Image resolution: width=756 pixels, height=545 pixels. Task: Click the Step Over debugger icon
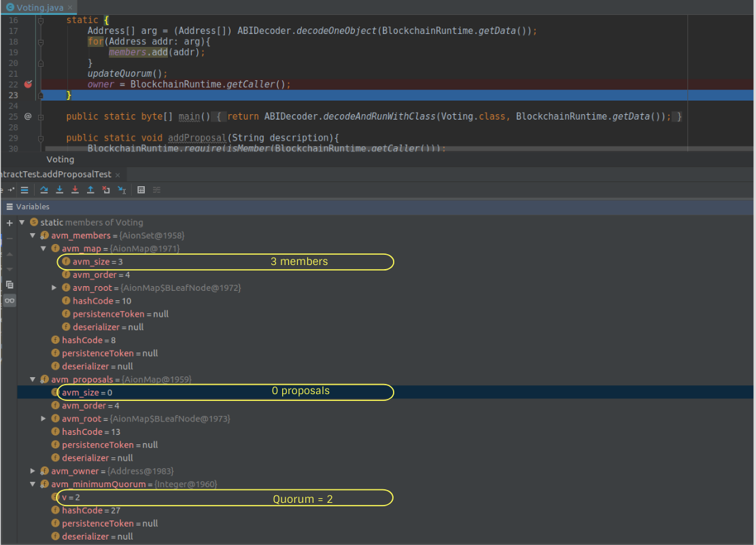point(44,190)
